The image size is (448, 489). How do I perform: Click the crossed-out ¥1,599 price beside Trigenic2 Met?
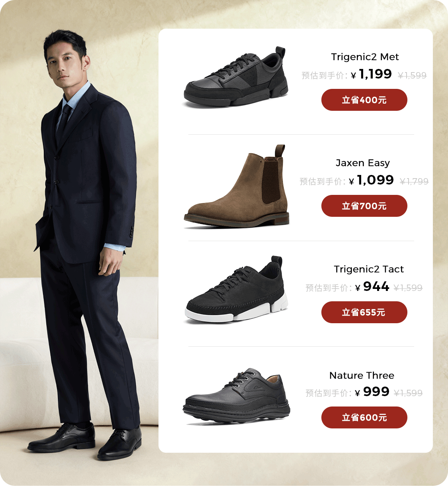[x=412, y=75]
